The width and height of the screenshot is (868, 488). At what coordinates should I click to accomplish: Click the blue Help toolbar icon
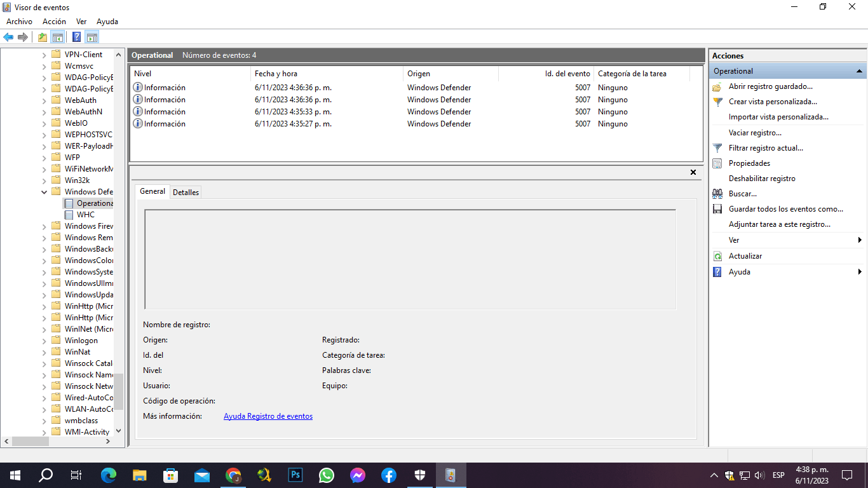tap(77, 37)
